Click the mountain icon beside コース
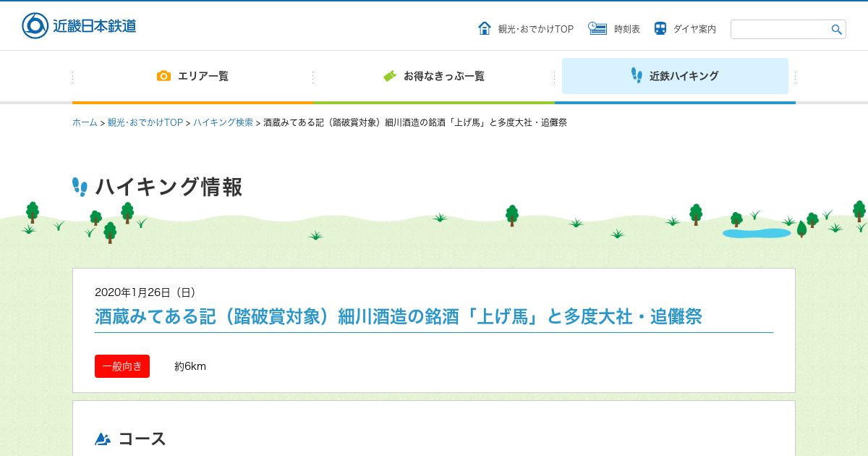This screenshot has width=868, height=456. 103,439
